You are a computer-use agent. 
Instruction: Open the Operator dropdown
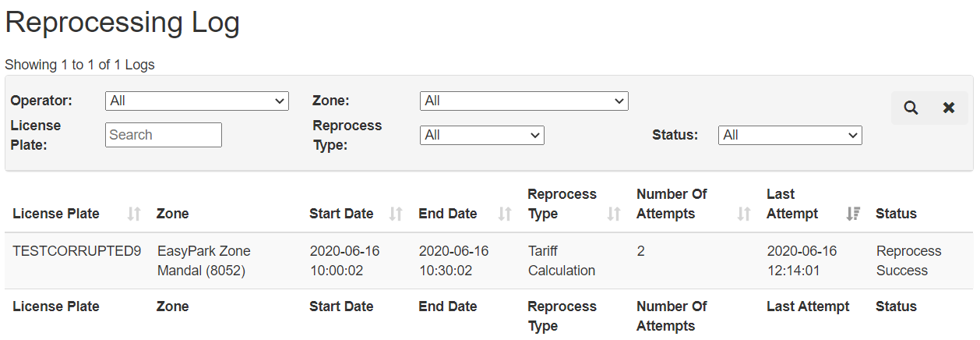[197, 101]
